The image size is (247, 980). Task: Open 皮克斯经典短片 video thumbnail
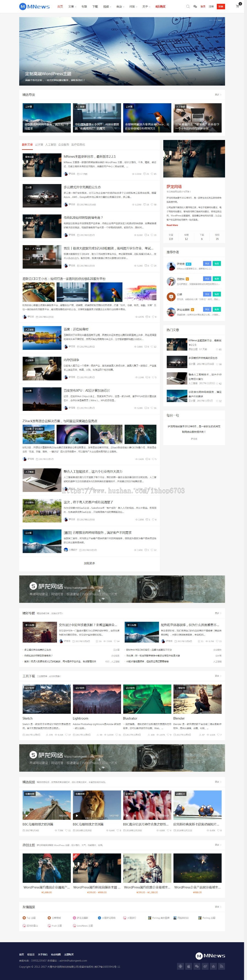tap(197, 805)
